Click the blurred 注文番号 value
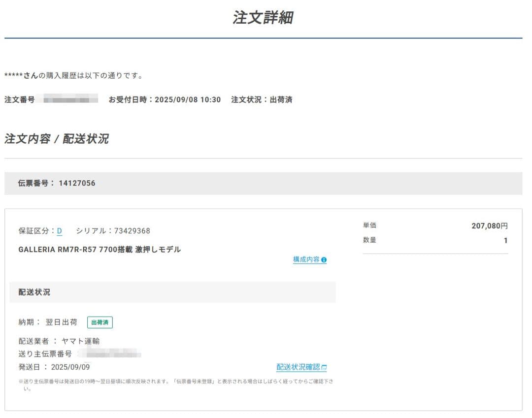The image size is (532, 418). click(x=70, y=100)
